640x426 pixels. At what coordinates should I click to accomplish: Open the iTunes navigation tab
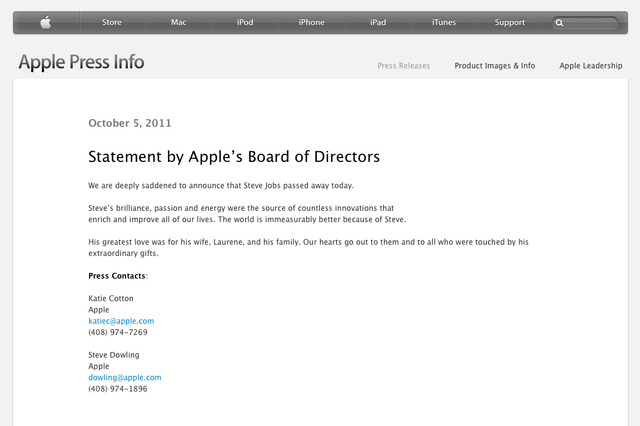(444, 22)
